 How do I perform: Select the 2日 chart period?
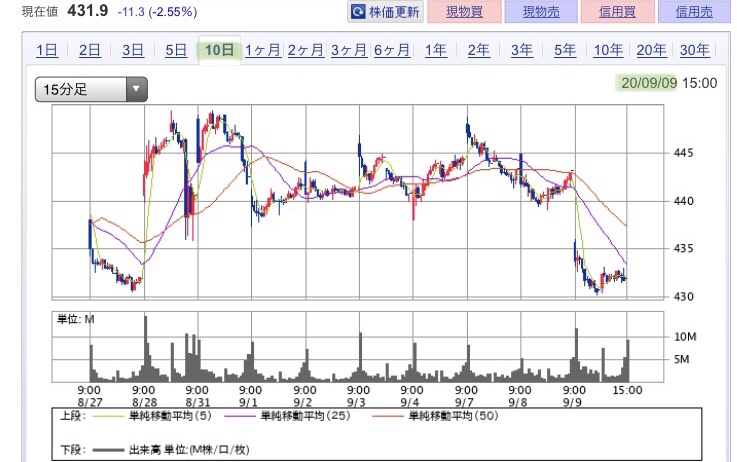tap(90, 50)
